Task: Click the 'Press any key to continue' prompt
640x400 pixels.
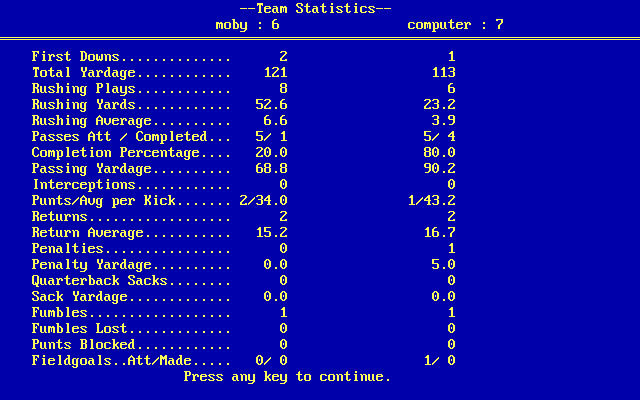Action: coord(287,376)
